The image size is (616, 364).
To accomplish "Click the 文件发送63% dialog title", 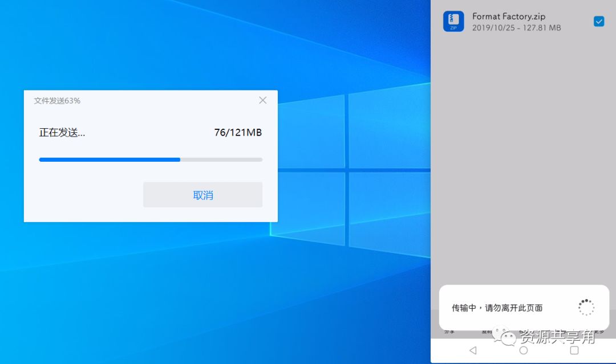I will coord(57,101).
